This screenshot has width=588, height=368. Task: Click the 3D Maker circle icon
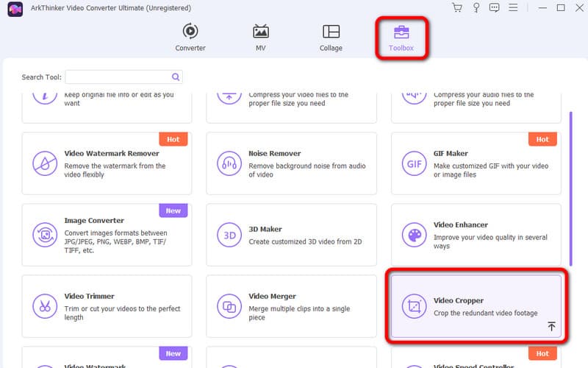pyautogui.click(x=229, y=235)
